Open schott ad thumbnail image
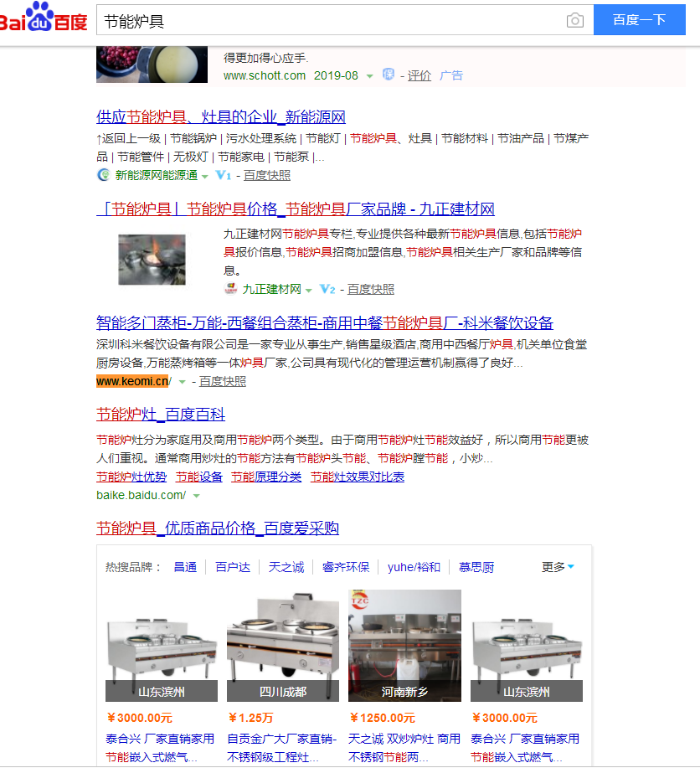This screenshot has width=700, height=768. 152,64
